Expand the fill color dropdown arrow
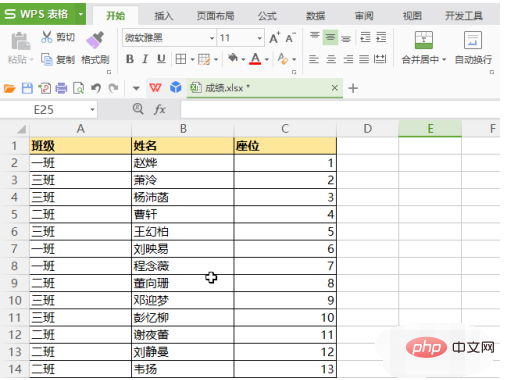Image resolution: width=505 pixels, height=380 pixels. pyautogui.click(x=243, y=60)
